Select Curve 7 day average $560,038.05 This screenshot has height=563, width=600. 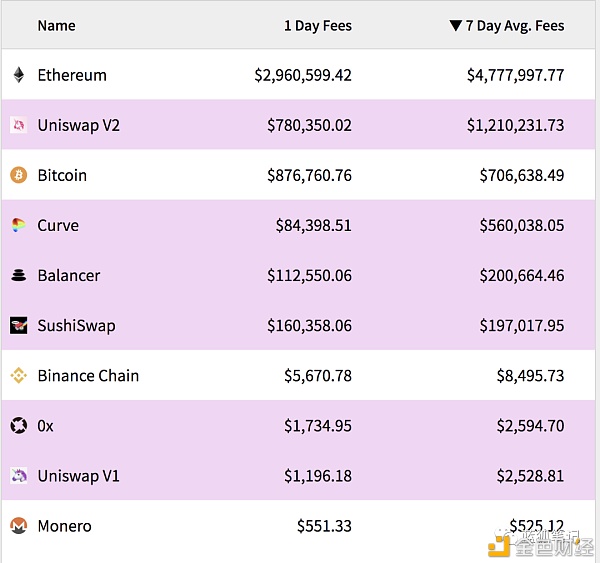coord(515,225)
